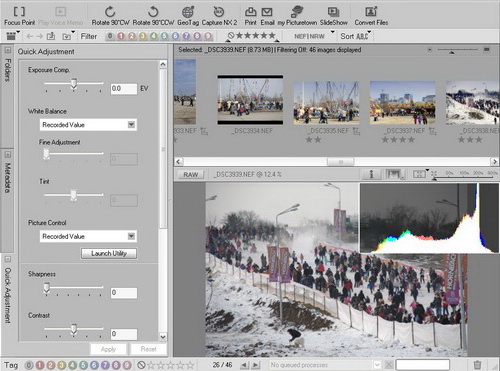Select the _DSC3934.NEF thumbnail
This screenshot has height=371, width=500.
click(x=250, y=100)
